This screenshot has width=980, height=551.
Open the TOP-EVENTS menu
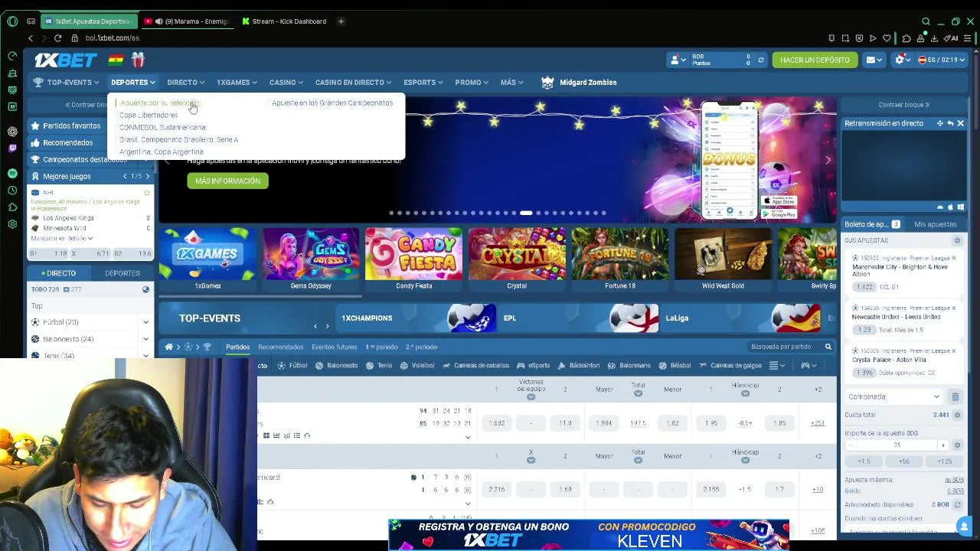click(66, 82)
